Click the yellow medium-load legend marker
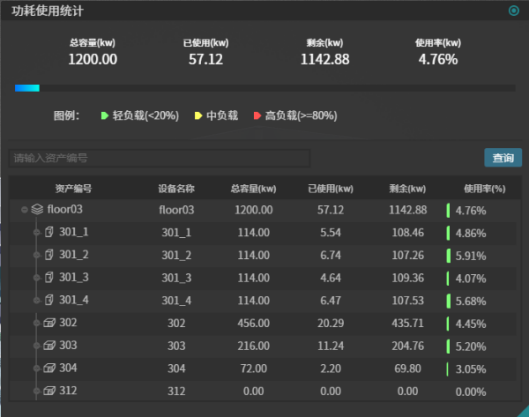 (198, 116)
